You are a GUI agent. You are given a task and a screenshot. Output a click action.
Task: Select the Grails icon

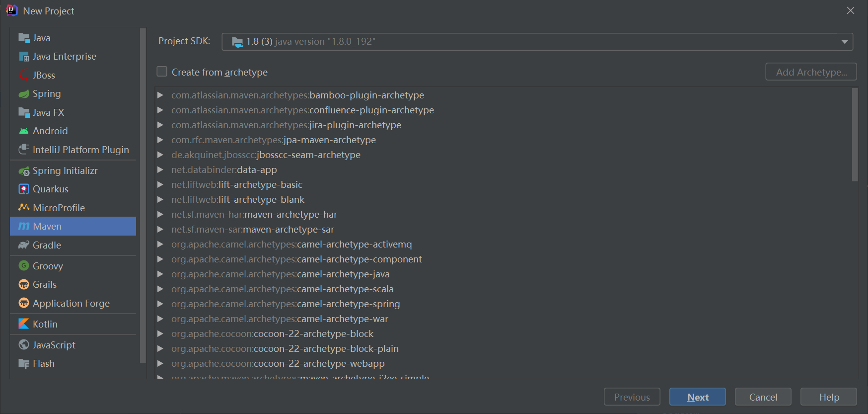[24, 285]
